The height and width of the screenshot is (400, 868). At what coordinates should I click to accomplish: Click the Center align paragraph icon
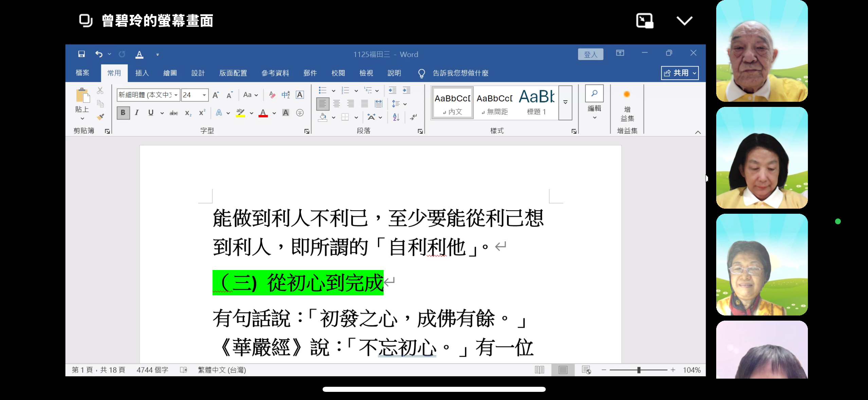pos(337,104)
